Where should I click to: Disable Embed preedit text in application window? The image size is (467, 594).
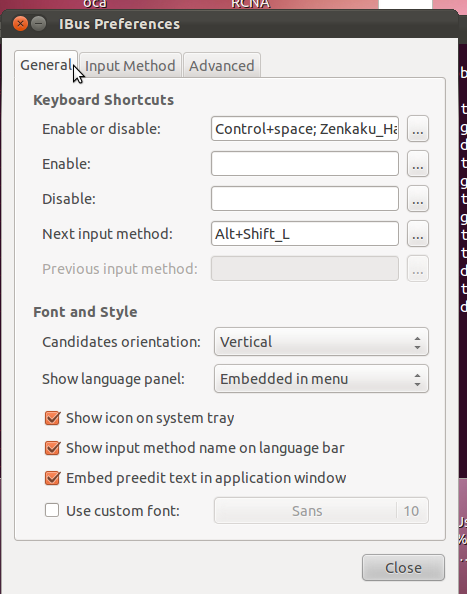pos(52,478)
